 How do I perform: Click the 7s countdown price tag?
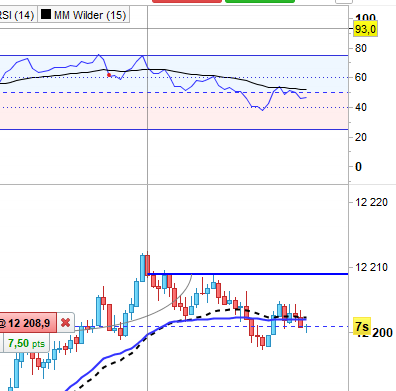coord(362,326)
